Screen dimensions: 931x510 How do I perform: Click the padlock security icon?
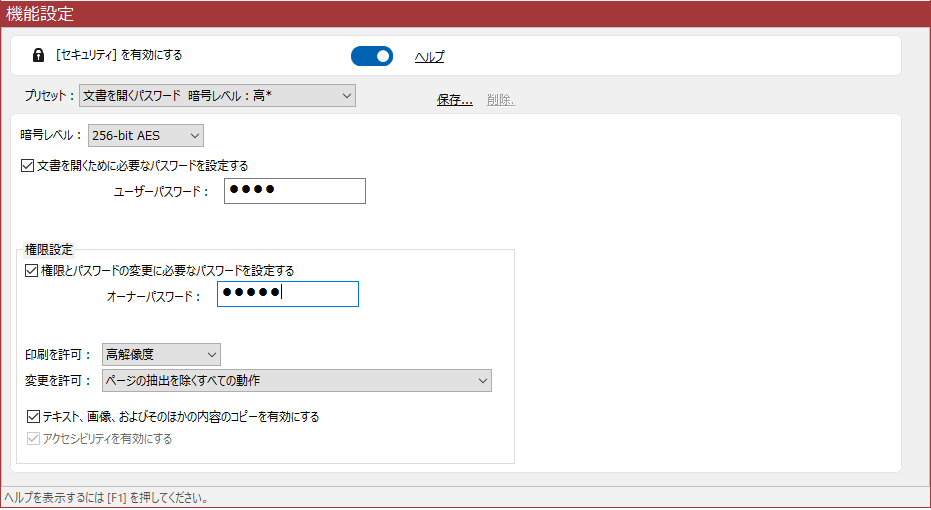pyautogui.click(x=38, y=56)
